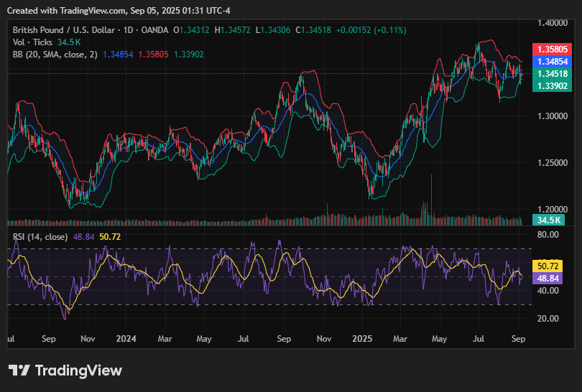
Task: Click the May label right of 2025
Action: point(439,339)
